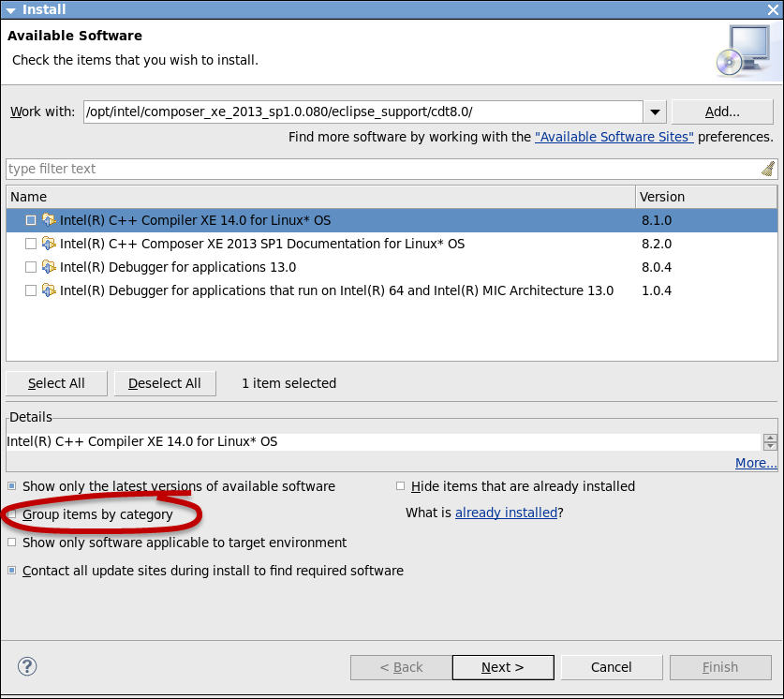Screen dimensions: 784x699
Task: Clear filter text with the broom icon
Action: 768,169
